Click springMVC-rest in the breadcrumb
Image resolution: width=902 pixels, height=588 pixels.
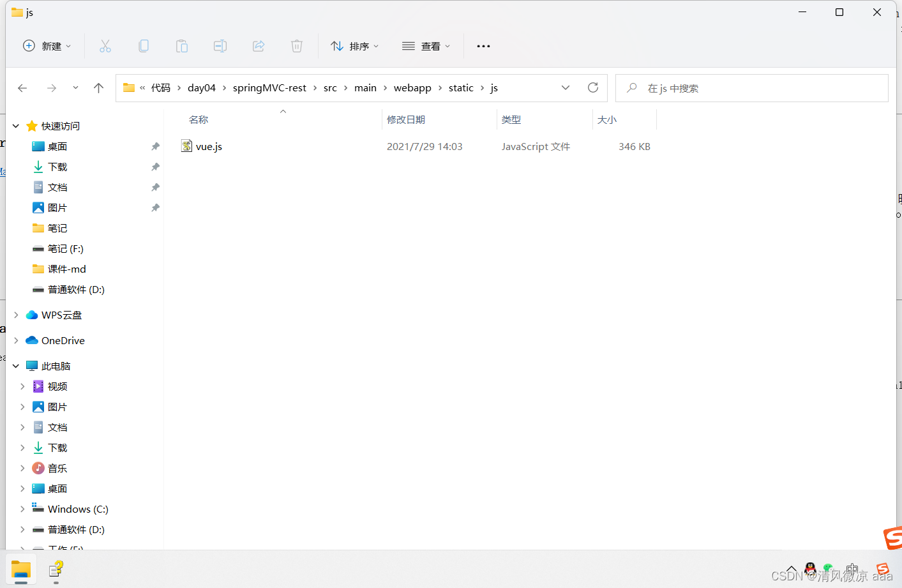[269, 87]
